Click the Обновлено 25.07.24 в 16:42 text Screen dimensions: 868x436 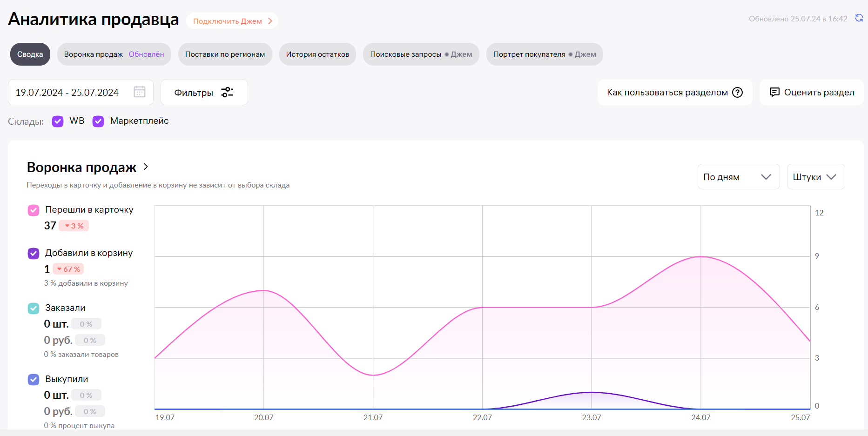tap(798, 19)
